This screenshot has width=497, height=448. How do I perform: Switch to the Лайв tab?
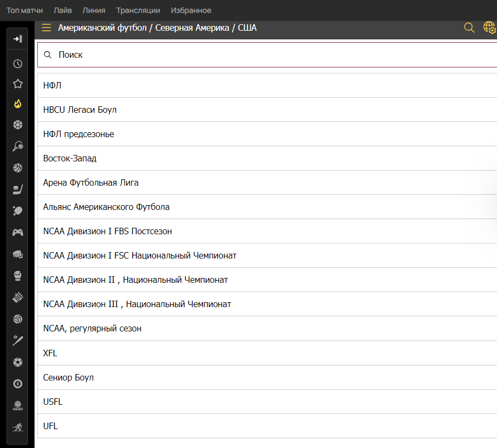coord(63,10)
